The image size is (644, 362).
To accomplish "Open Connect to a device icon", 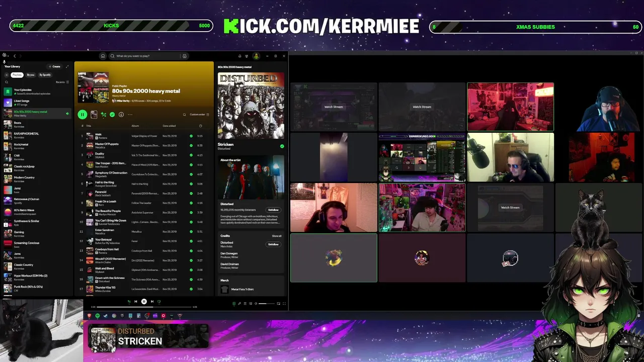I will (x=250, y=304).
